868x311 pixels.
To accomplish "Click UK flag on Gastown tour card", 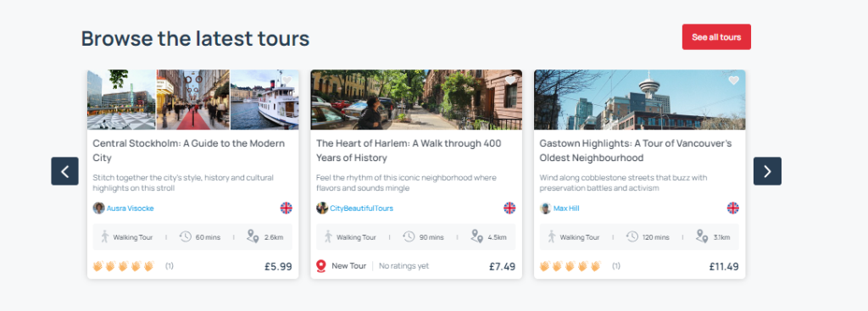I will (x=733, y=208).
